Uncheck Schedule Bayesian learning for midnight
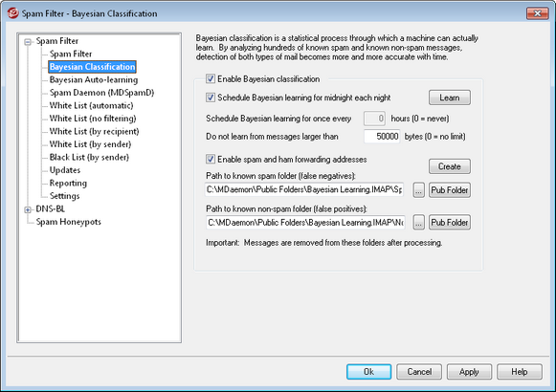556x392 pixels. coord(211,98)
